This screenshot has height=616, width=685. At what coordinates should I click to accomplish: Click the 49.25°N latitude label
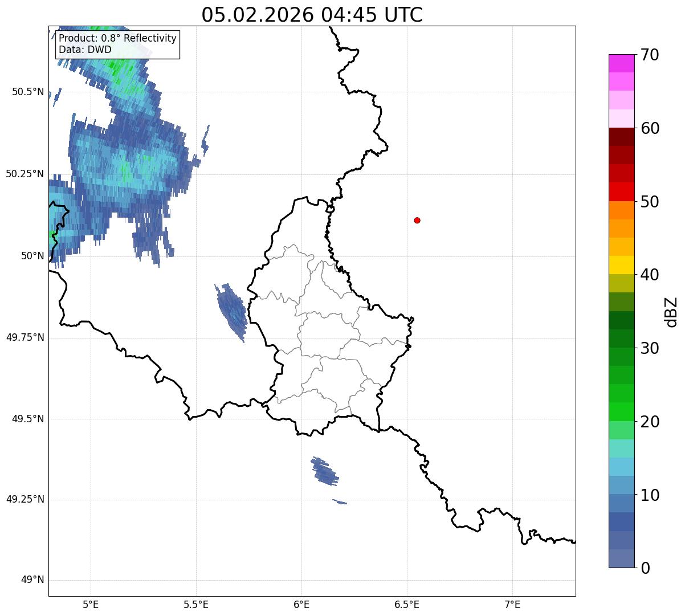click(25, 500)
